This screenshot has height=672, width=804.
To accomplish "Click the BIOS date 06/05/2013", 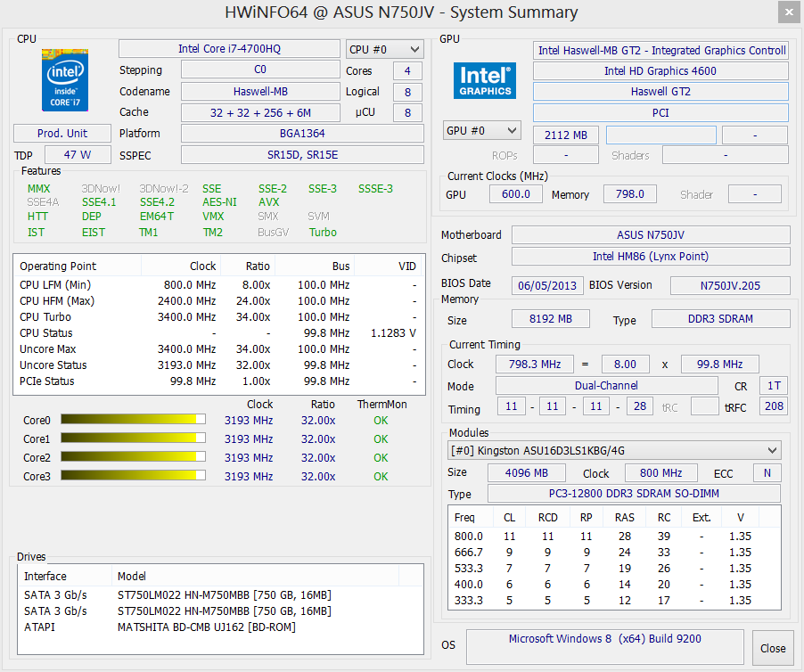I will (x=547, y=285).
